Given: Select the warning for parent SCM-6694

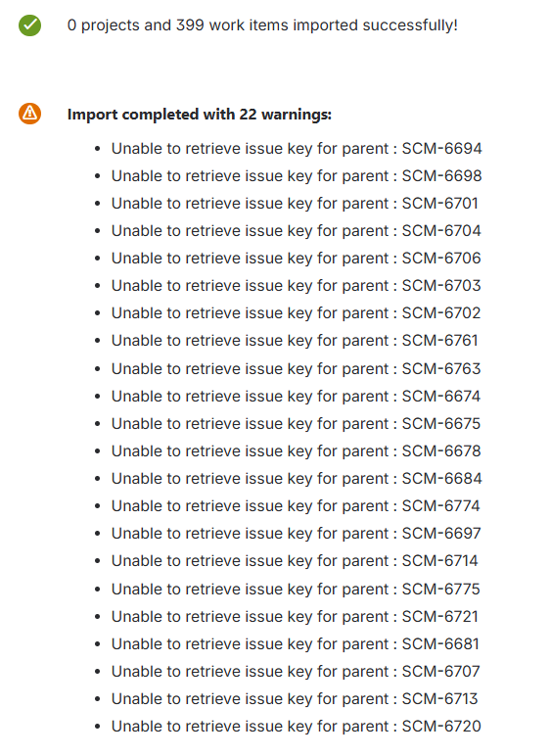Looking at the screenshot, I should coord(297,149).
